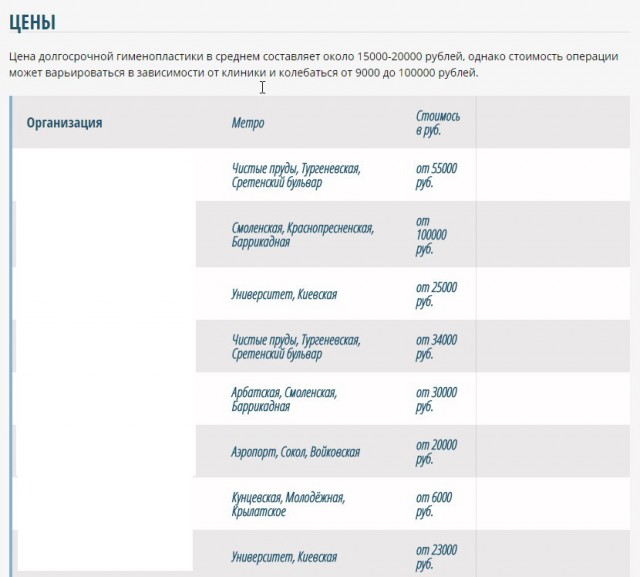Click the paragraph about 15000-20000 рублей
This screenshot has height=577, width=640.
tap(313, 64)
